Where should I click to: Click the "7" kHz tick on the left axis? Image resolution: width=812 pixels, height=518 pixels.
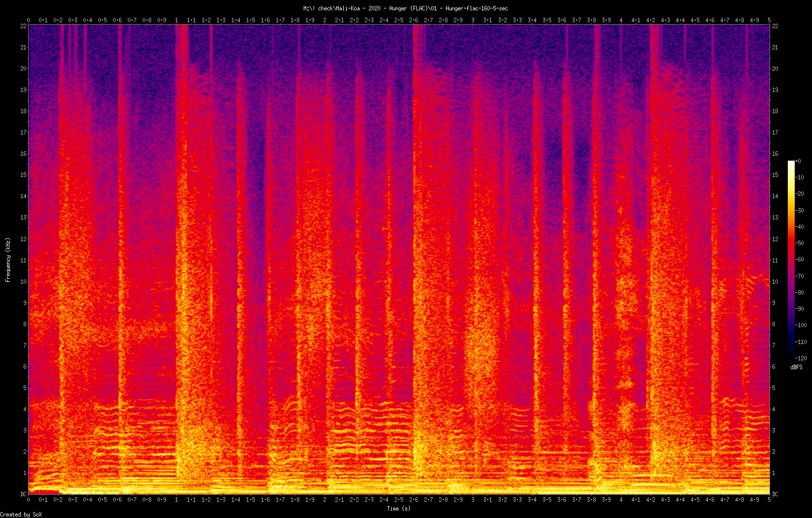[x=24, y=345]
